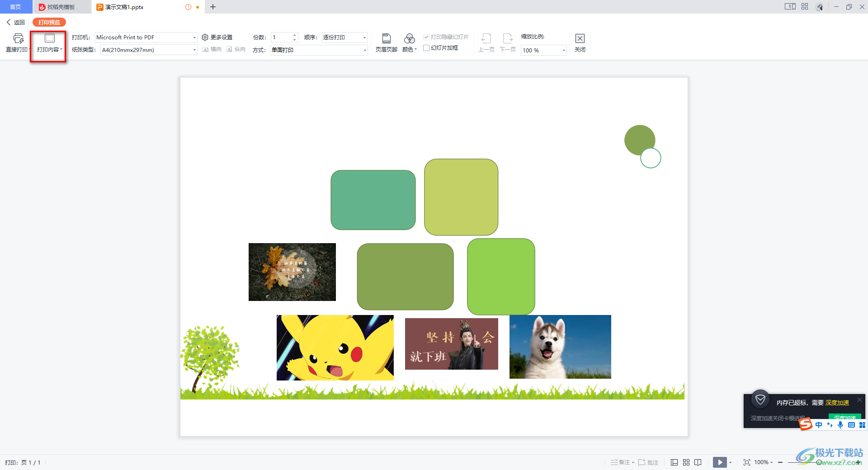Click the yellow-green rounded square shape
868x470 pixels.
(x=461, y=197)
